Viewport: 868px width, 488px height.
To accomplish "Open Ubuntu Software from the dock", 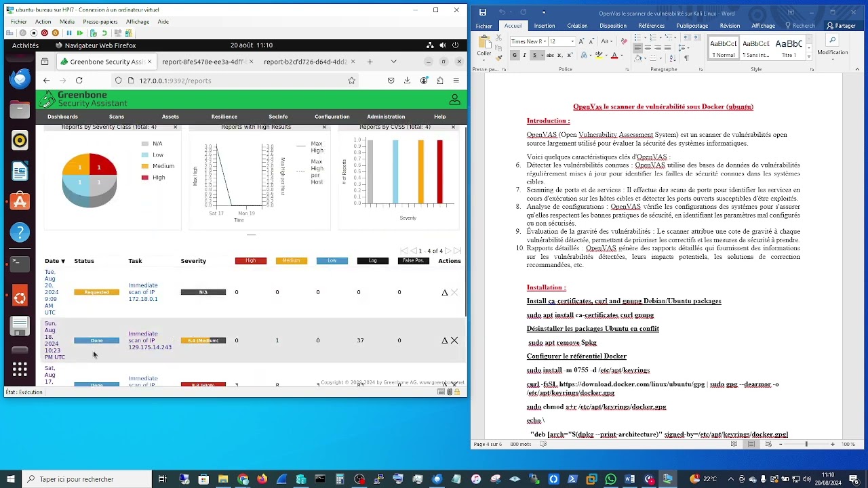I will tap(20, 201).
